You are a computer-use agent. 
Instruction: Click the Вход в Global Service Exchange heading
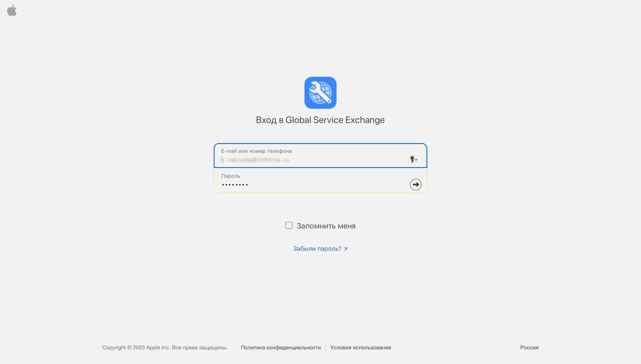320,120
